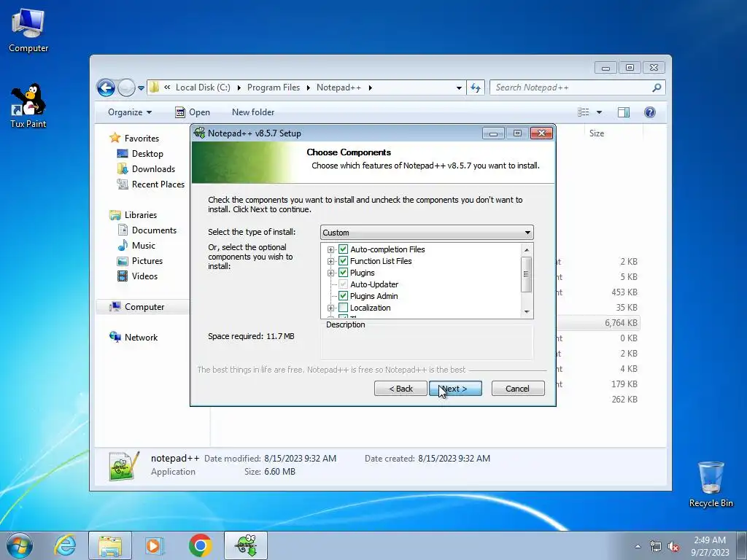The height and width of the screenshot is (560, 747).
Task: Enable the Localization component checkbox
Action: click(343, 308)
